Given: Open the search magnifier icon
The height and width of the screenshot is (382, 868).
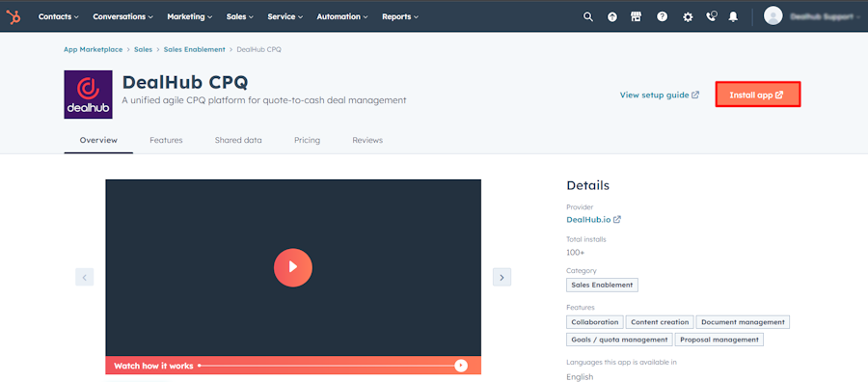Looking at the screenshot, I should (588, 17).
